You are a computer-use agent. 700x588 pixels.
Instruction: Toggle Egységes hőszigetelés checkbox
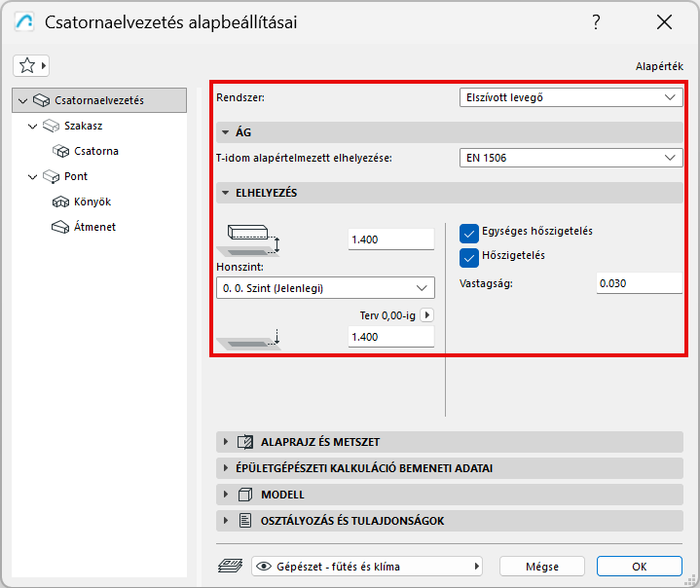click(470, 232)
